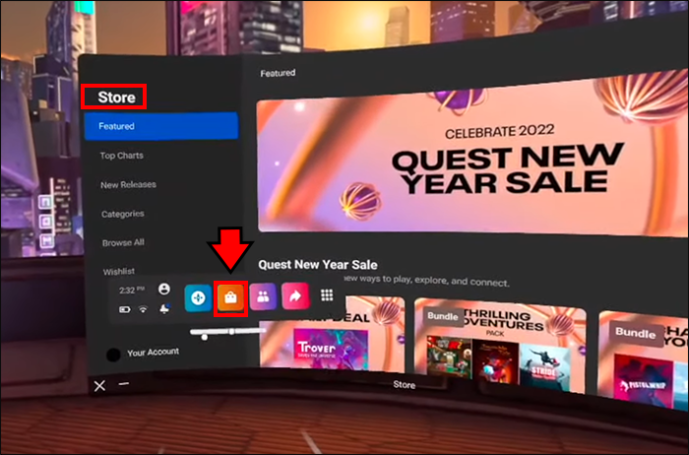Screen dimensions: 689x455
Task: Open Browse All in the Store sidebar
Action: (x=123, y=243)
